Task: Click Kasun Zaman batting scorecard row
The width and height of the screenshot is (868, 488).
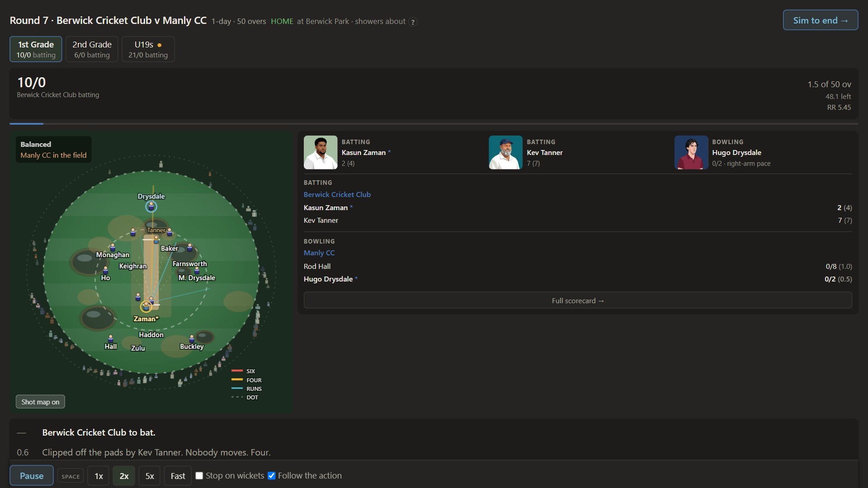Action: tap(578, 208)
